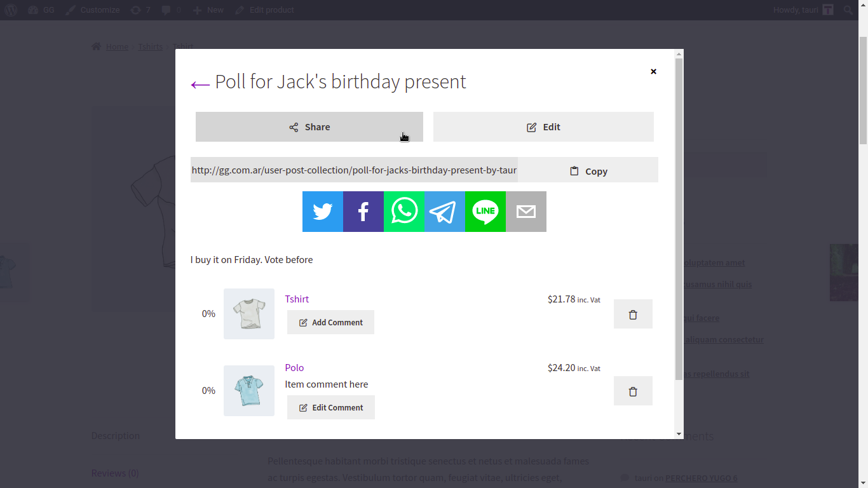Add Comment to Tshirt item
Viewport: 868px width, 488px height.
(330, 322)
